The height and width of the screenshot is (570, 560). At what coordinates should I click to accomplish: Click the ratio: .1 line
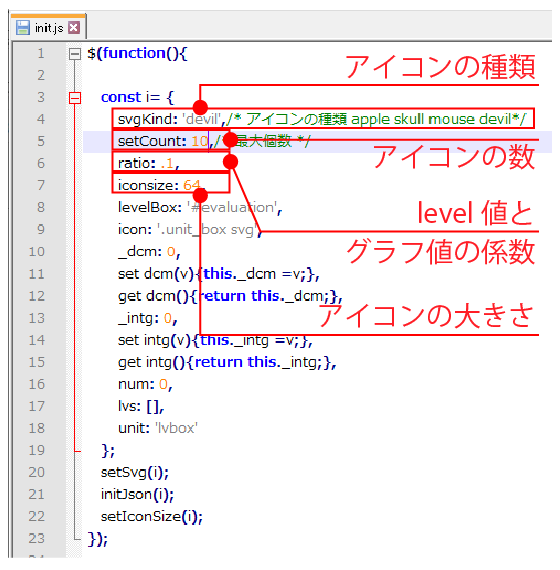click(148, 163)
